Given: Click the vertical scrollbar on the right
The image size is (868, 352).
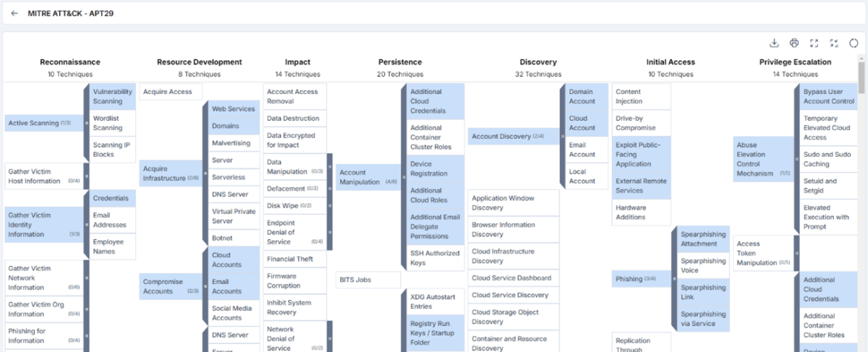Looking at the screenshot, I should point(862,80).
